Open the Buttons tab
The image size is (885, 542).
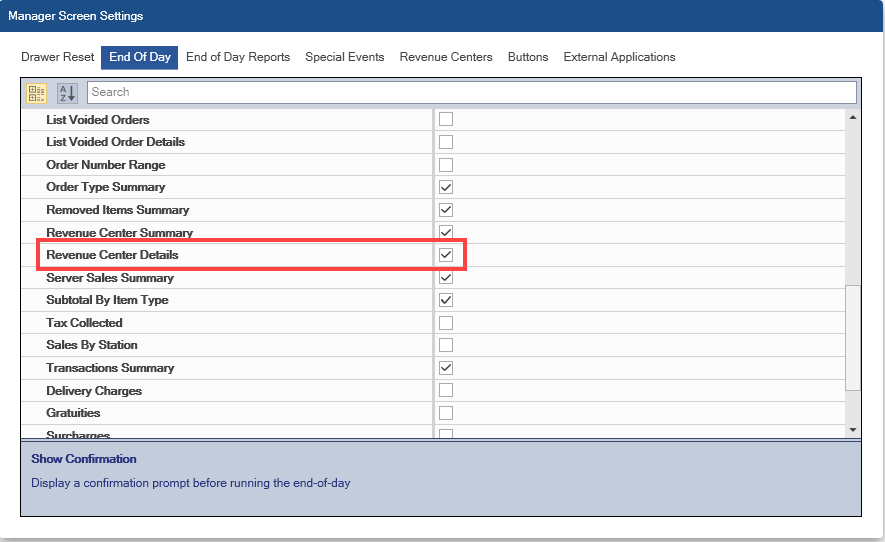coord(528,57)
